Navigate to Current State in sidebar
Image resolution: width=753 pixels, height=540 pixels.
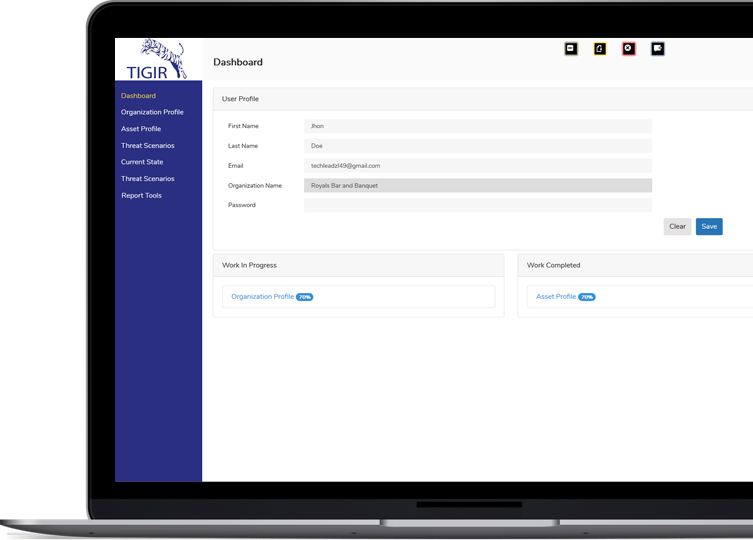click(x=142, y=162)
